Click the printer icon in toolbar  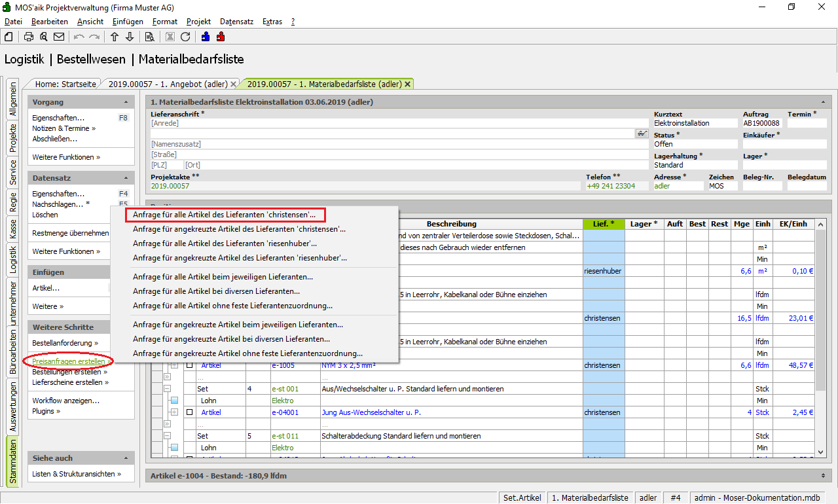[29, 37]
